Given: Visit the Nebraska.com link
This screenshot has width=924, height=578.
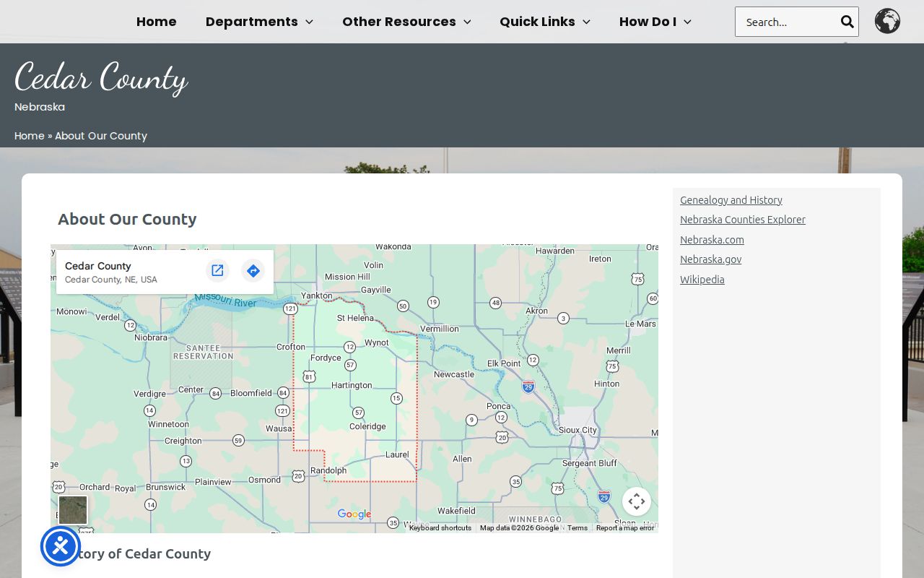Looking at the screenshot, I should pos(712,240).
